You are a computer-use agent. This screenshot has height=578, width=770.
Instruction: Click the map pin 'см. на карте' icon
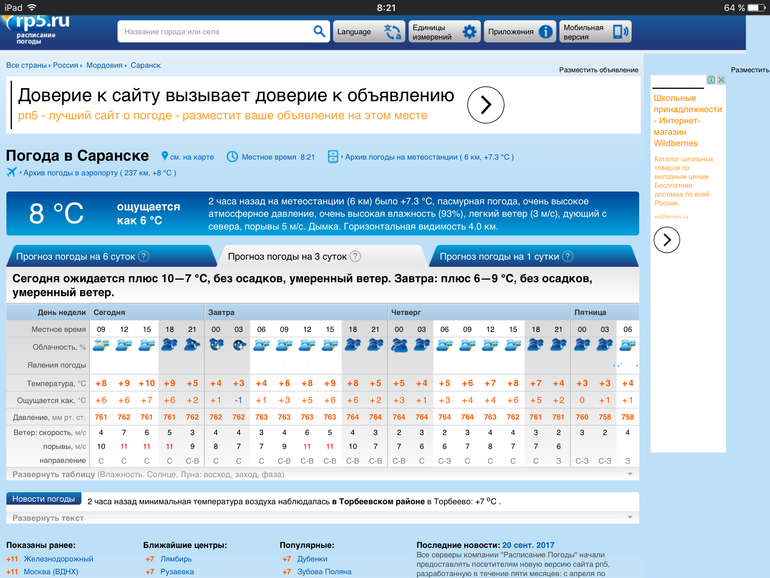166,157
